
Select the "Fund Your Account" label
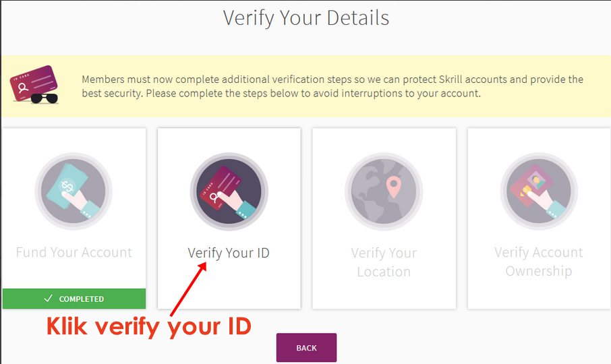point(74,253)
